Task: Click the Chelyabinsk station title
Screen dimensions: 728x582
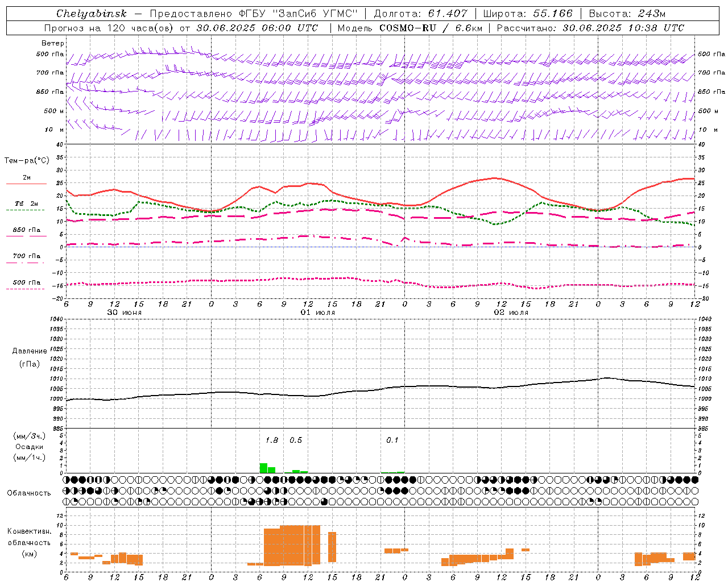Action: point(92,14)
